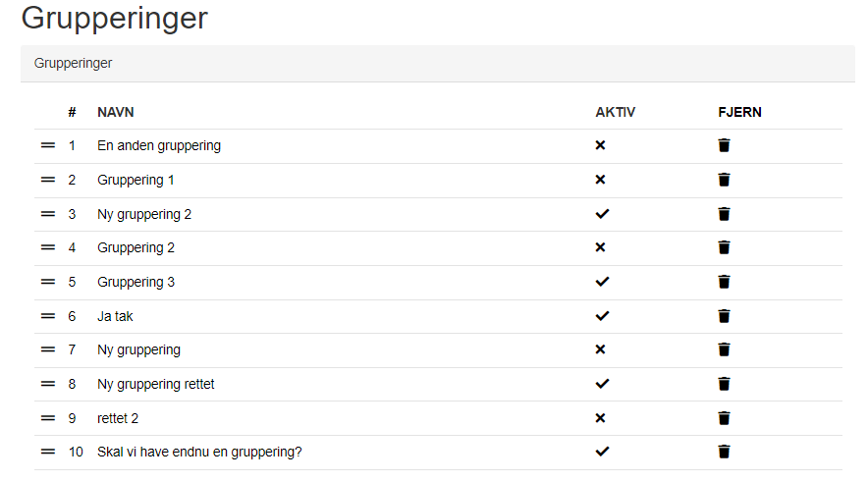Viewport: 868px width, 482px height.
Task: Toggle active status of 'Gruppering 2'
Action: click(601, 247)
